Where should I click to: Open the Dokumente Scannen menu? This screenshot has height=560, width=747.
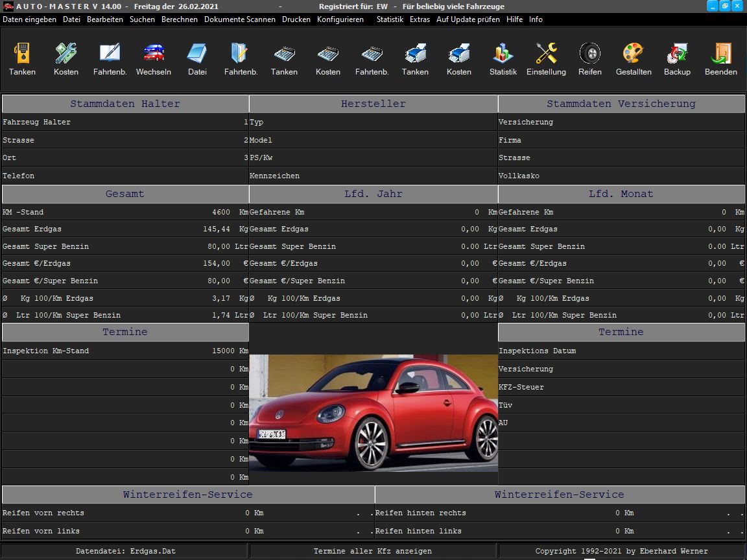(239, 19)
